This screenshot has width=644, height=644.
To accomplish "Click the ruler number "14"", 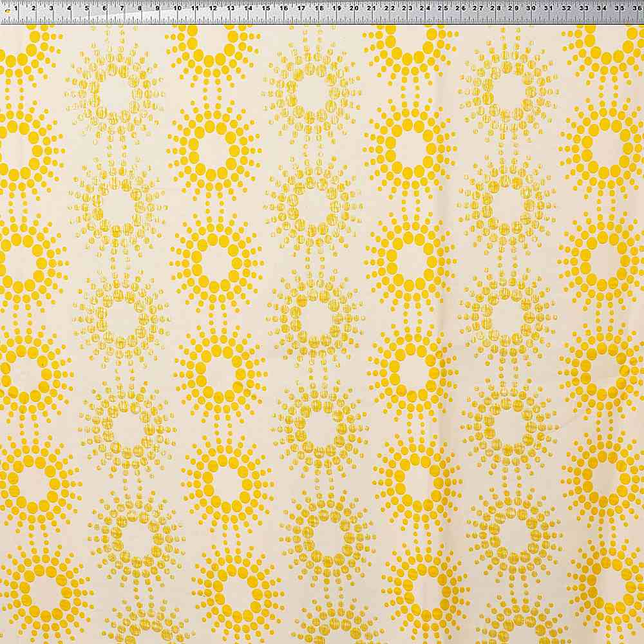I will point(248,8).
